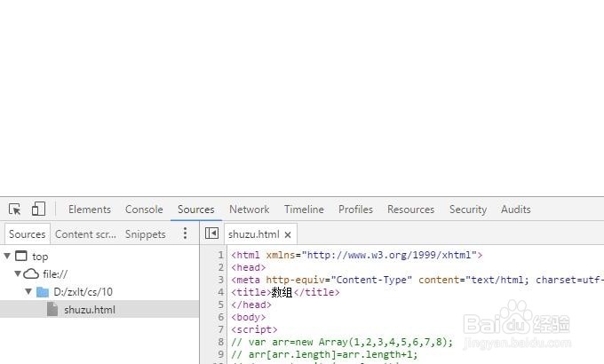
Task: Select the Sources panel tab
Action: [196, 210]
